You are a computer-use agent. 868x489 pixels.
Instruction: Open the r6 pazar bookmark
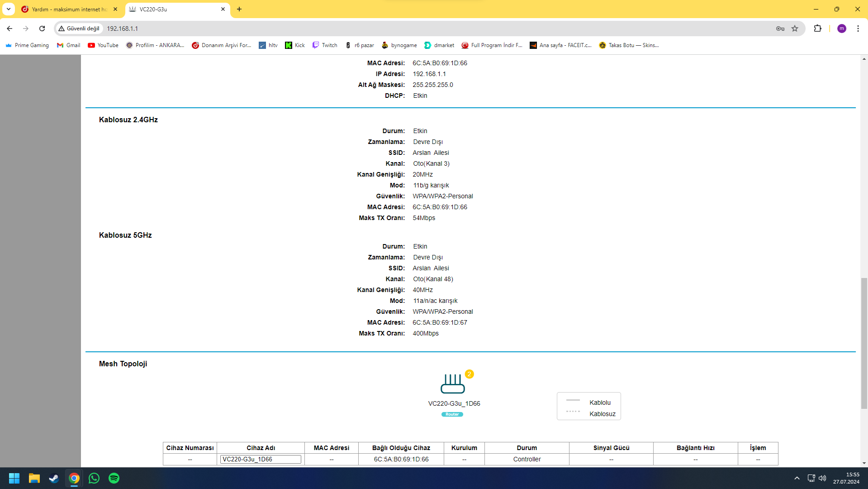point(360,45)
